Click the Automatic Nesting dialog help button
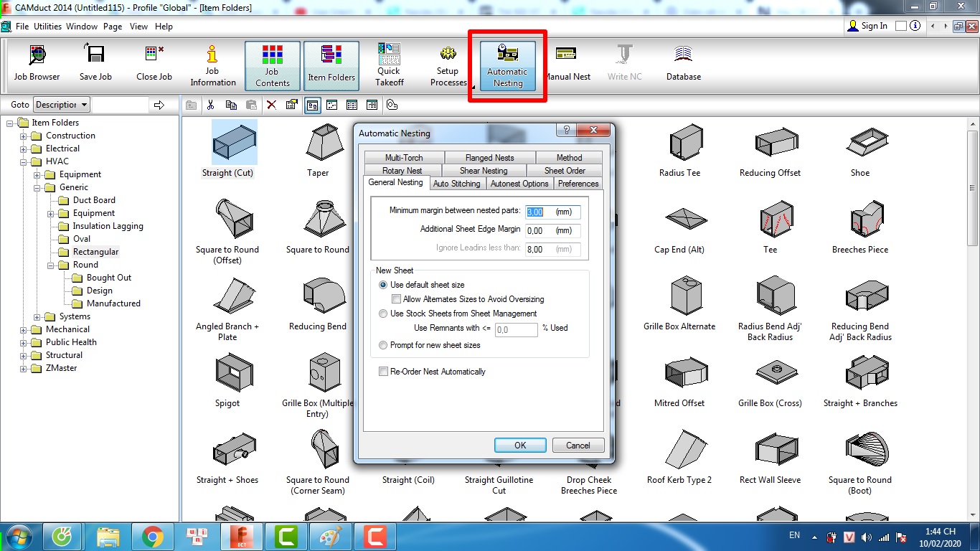The image size is (980, 551). (566, 131)
